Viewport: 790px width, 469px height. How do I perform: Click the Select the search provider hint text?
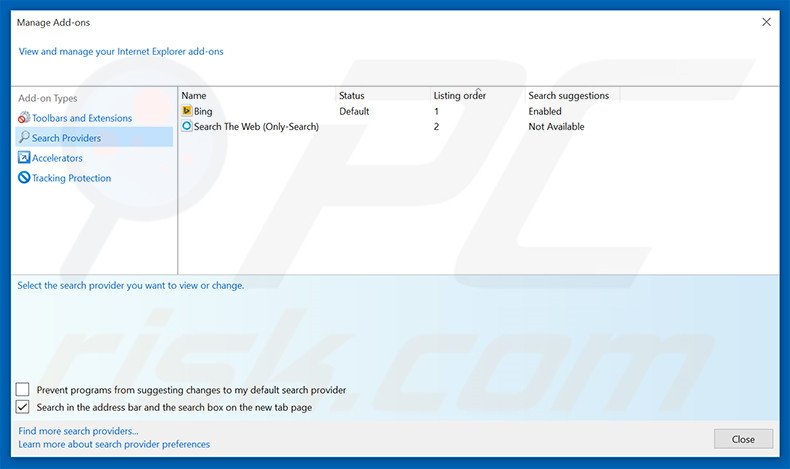tap(130, 285)
